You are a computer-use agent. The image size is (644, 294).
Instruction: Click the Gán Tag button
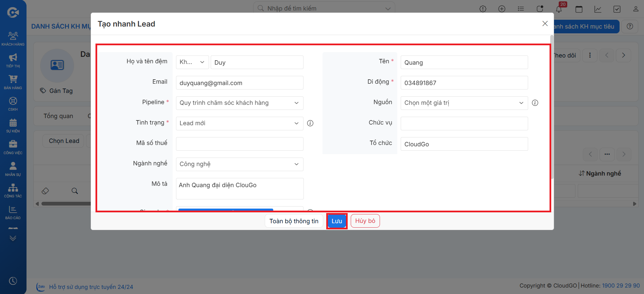click(56, 91)
